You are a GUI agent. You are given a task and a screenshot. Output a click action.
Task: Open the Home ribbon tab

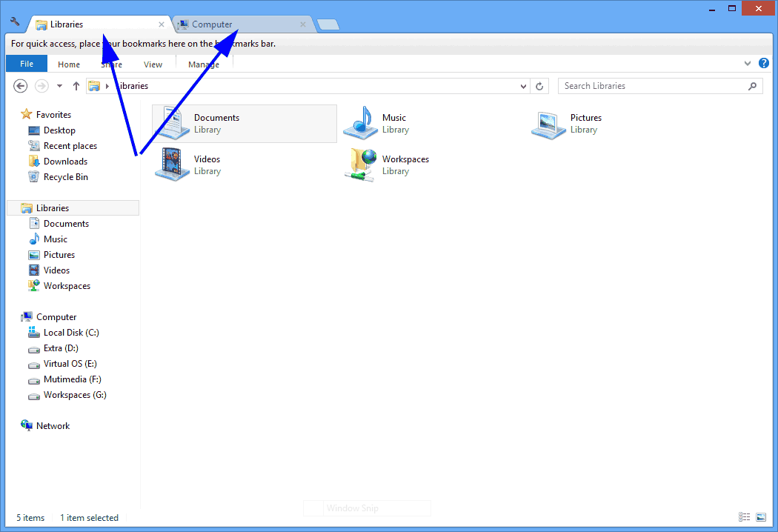68,64
